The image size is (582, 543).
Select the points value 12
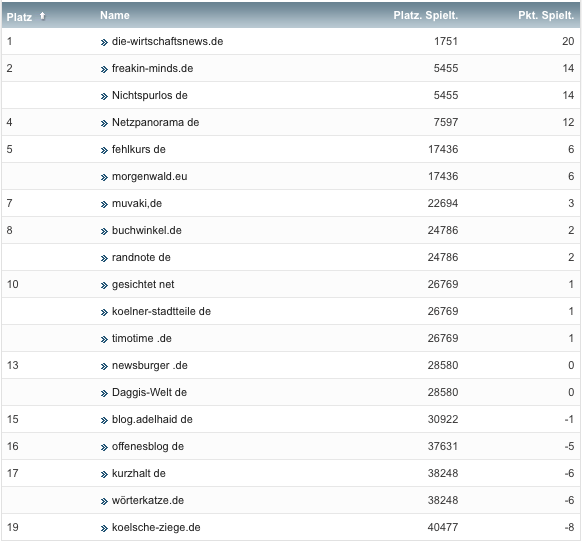pos(568,122)
